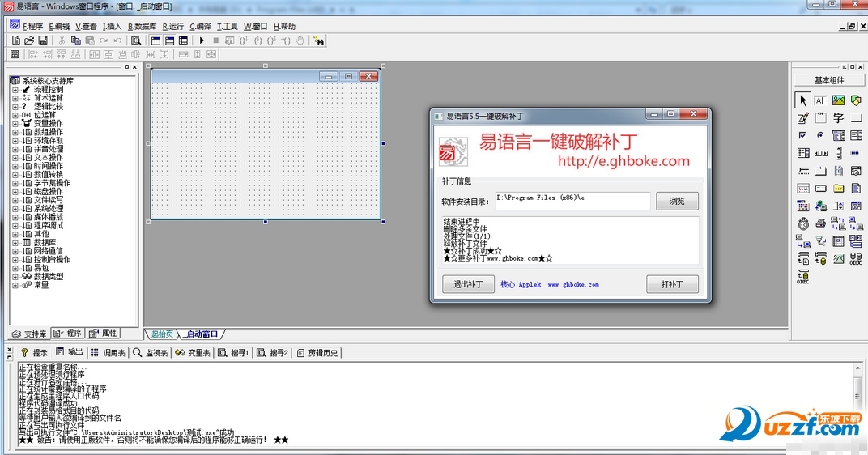868x455 pixels.
Task: Run the program with the play icon
Action: [202, 40]
